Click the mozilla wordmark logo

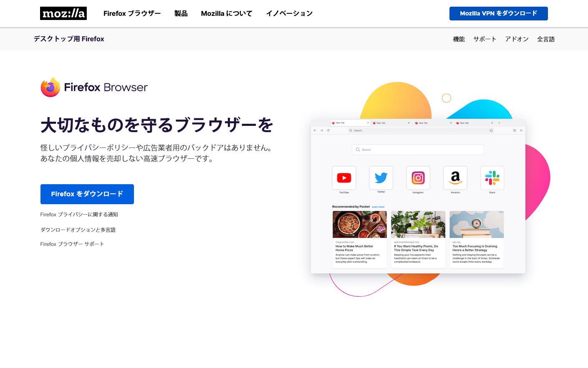(63, 13)
